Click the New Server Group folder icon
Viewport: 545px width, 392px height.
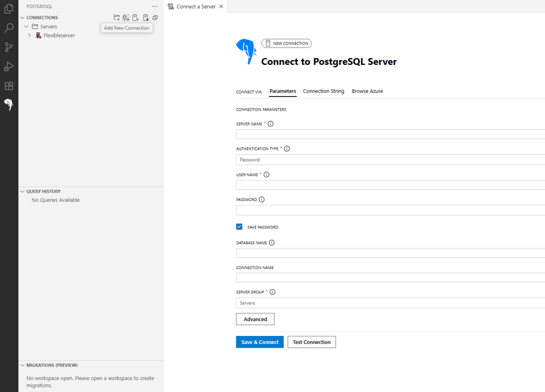click(x=116, y=17)
